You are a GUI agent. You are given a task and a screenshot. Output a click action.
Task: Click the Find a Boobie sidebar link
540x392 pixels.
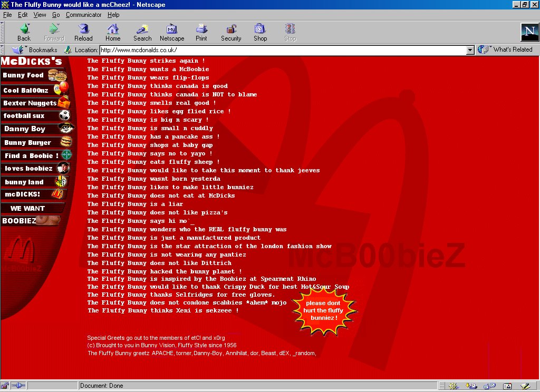pyautogui.click(x=36, y=155)
